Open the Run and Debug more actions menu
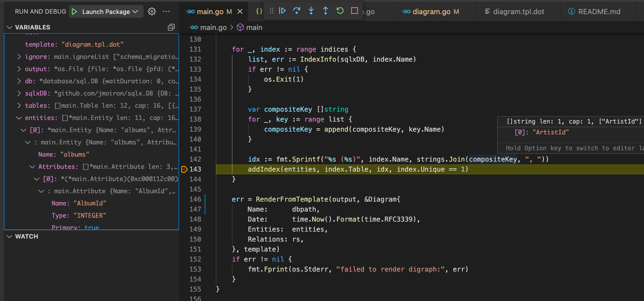The image size is (644, 301). [166, 12]
